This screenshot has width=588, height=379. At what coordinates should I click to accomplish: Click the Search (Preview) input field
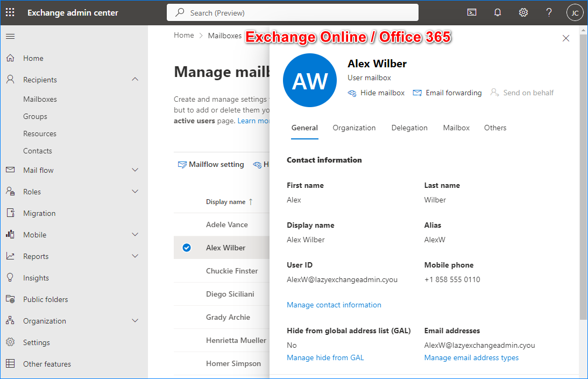[293, 13]
